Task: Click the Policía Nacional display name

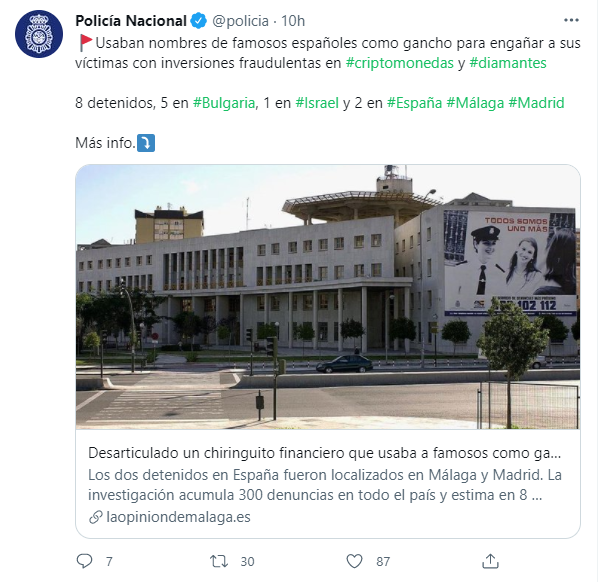Action: [x=131, y=21]
